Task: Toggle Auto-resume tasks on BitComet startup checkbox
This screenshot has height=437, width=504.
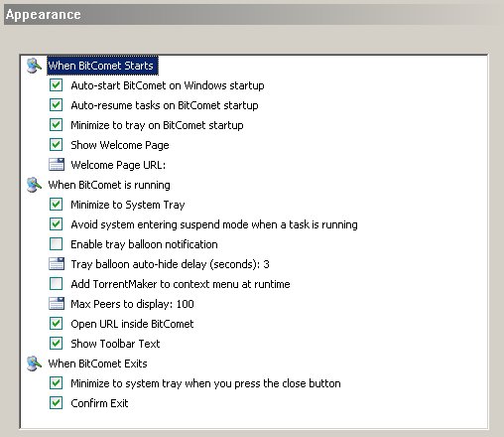Action: point(56,105)
